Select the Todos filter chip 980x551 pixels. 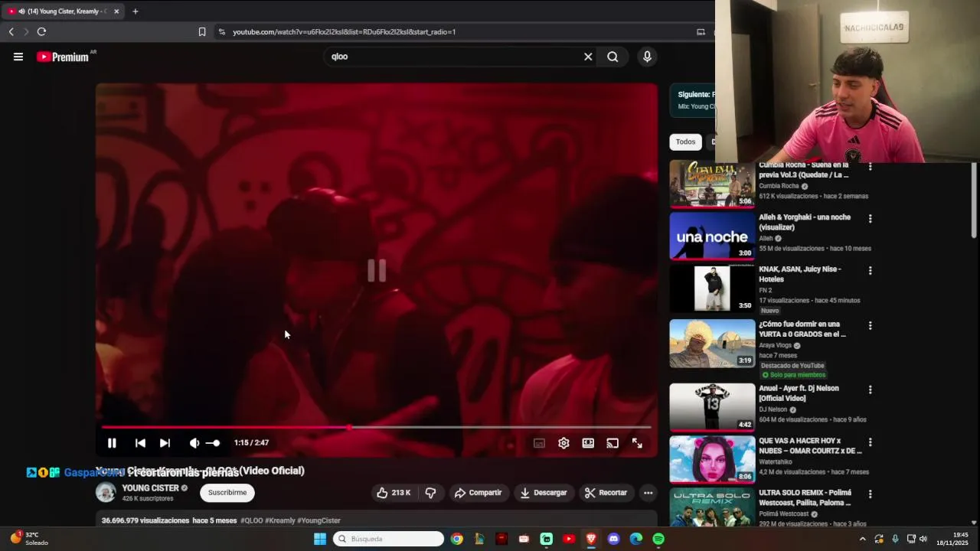point(685,142)
